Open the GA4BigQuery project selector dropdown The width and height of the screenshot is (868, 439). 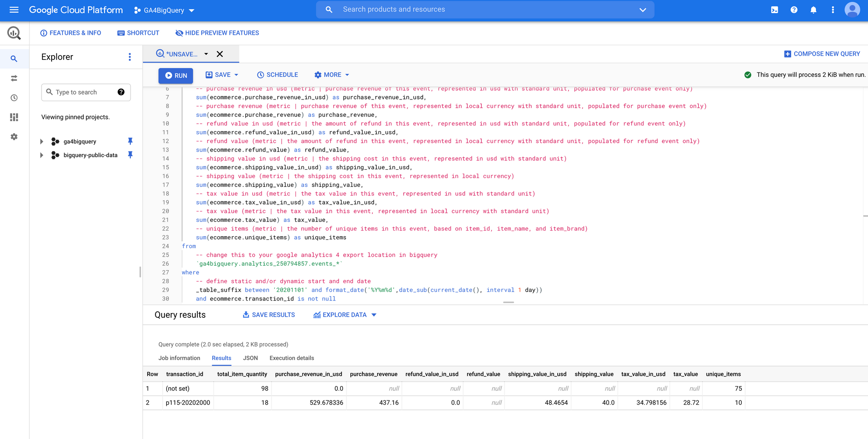point(164,10)
